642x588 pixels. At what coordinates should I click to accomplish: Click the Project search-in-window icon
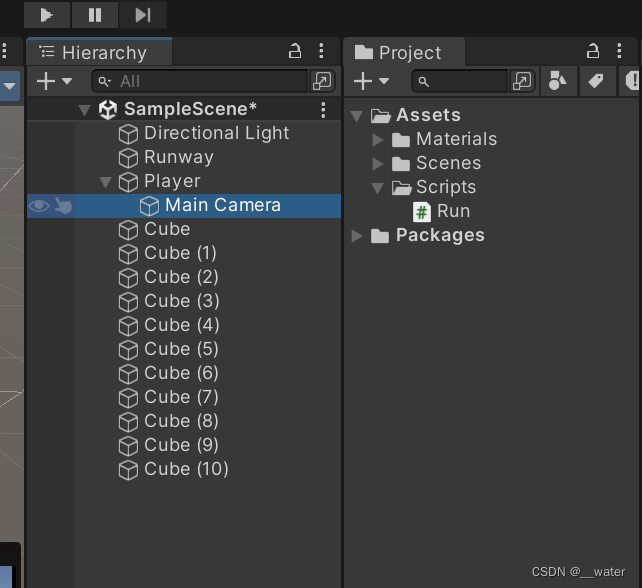coord(522,81)
